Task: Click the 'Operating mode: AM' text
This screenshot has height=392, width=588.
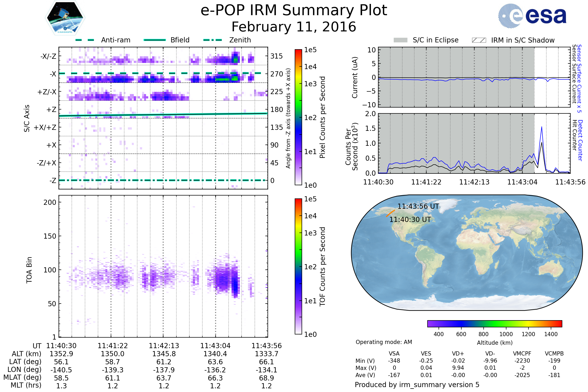Action: (384, 342)
